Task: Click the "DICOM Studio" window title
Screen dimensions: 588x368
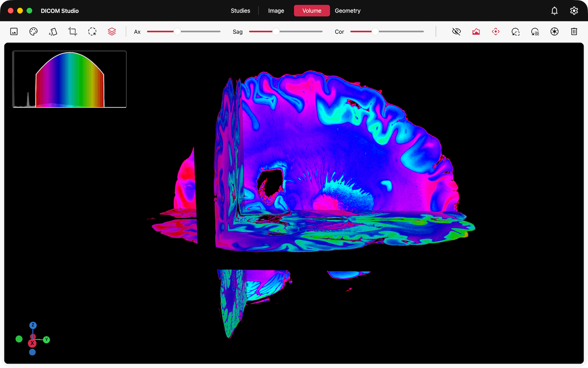Action: click(x=60, y=11)
